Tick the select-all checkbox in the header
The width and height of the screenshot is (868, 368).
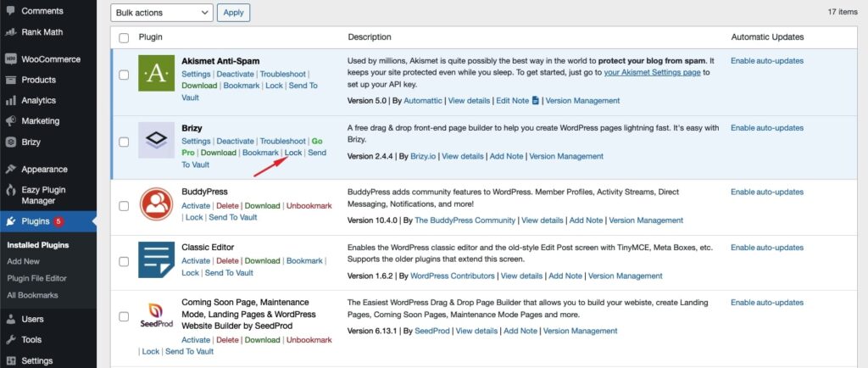[124, 37]
